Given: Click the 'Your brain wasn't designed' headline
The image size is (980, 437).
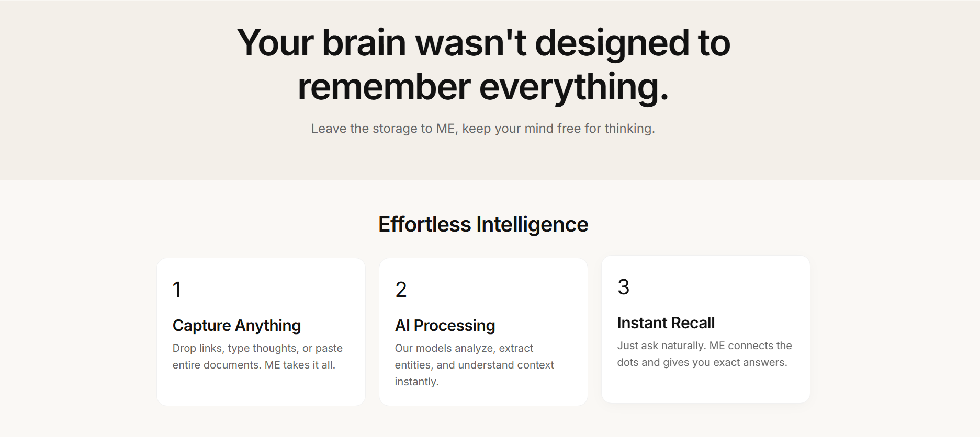Looking at the screenshot, I should [x=483, y=64].
